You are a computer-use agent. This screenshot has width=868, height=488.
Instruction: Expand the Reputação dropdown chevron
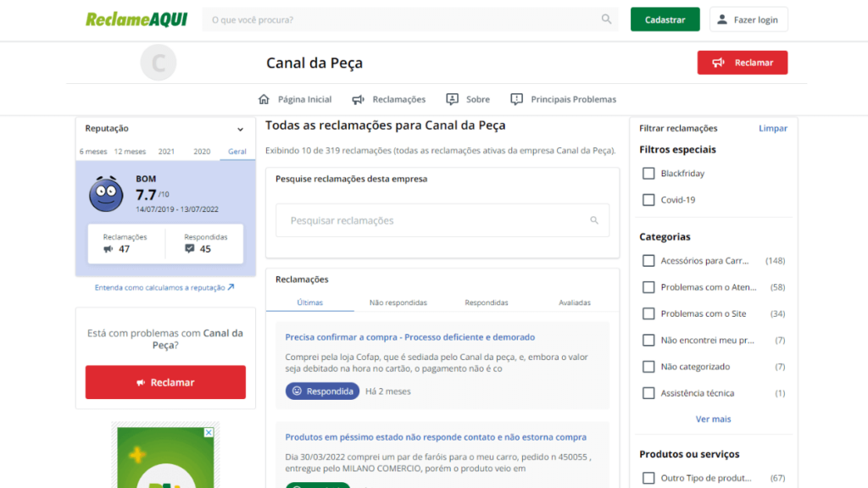(x=240, y=130)
